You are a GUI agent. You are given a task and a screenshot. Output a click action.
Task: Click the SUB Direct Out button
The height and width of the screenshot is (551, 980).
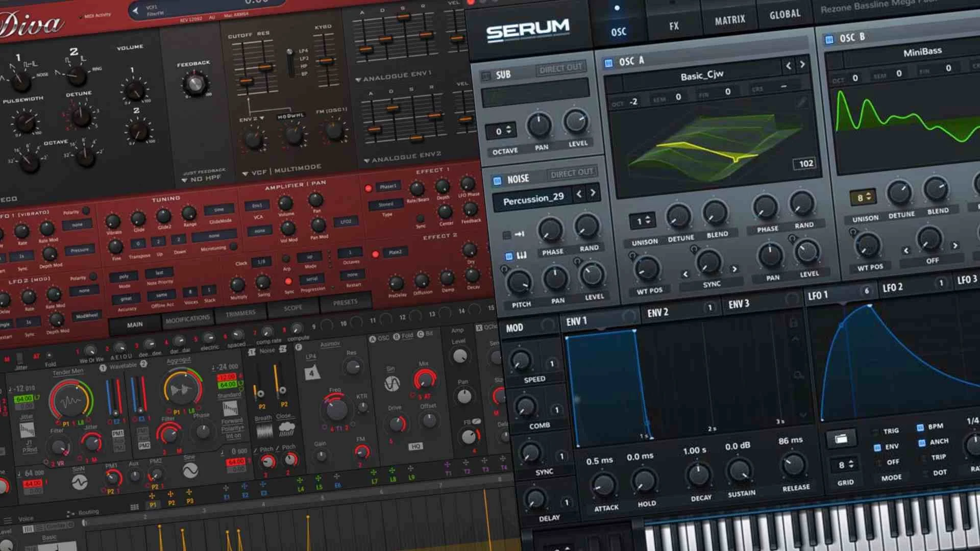(560, 69)
